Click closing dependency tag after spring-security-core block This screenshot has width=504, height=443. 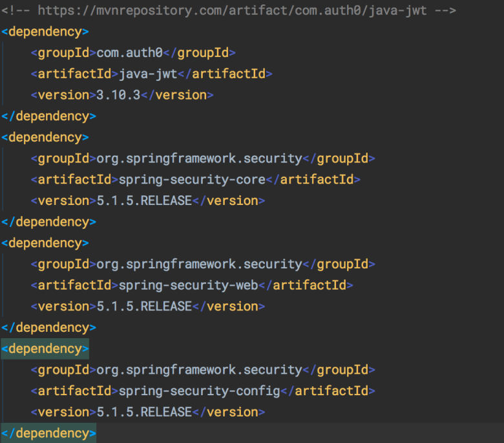click(48, 222)
